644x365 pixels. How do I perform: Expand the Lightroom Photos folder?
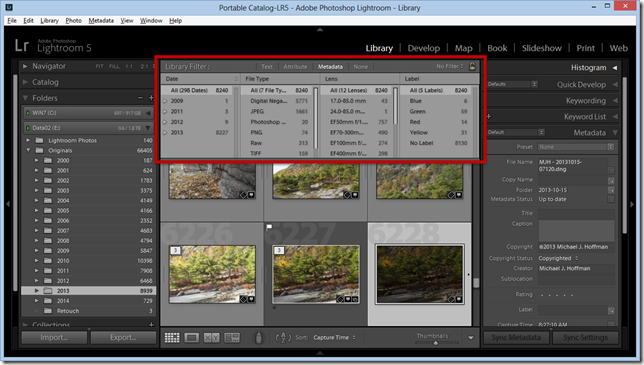click(28, 140)
